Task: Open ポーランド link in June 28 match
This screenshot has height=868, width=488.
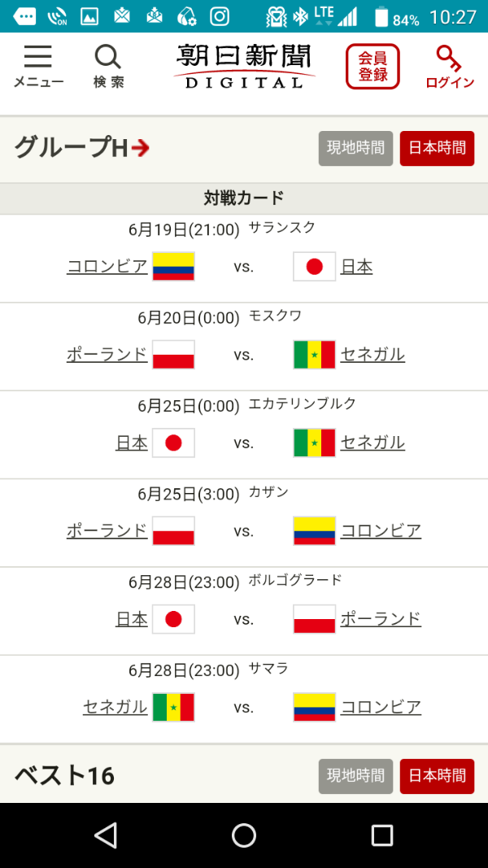Action: tap(381, 618)
